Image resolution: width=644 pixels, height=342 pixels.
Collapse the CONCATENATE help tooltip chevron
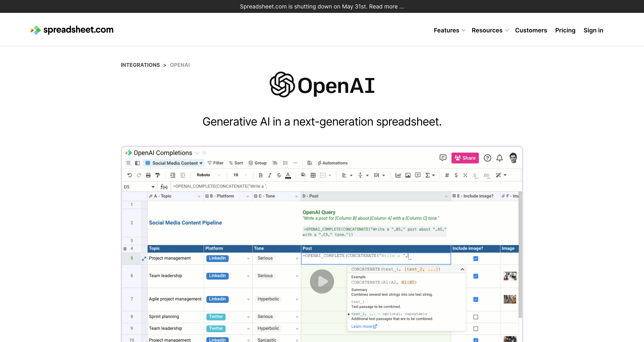462,269
